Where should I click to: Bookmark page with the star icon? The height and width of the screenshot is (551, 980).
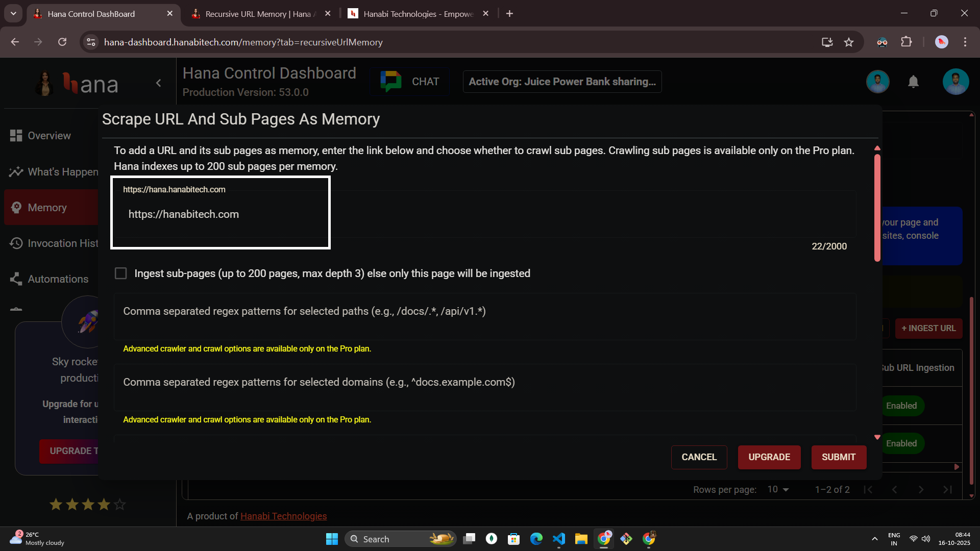pyautogui.click(x=849, y=42)
